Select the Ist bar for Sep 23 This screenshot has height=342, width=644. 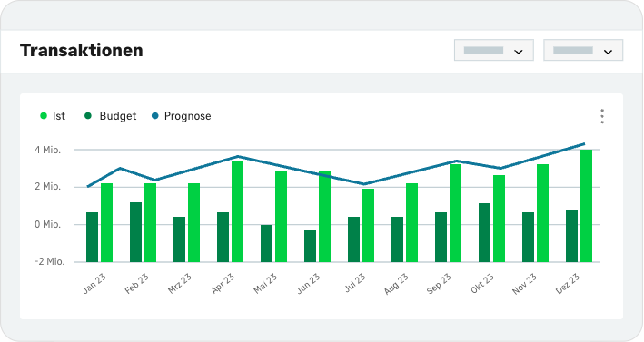[x=455, y=213]
